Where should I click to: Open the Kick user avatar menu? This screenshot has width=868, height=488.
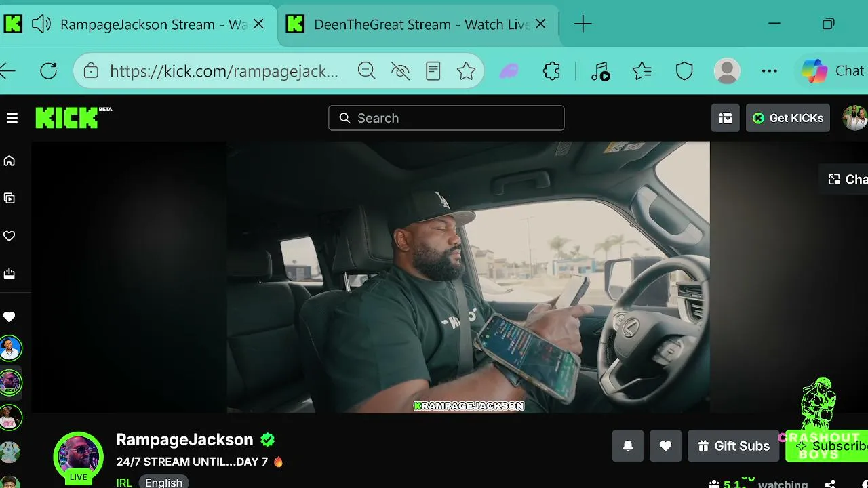[854, 118]
